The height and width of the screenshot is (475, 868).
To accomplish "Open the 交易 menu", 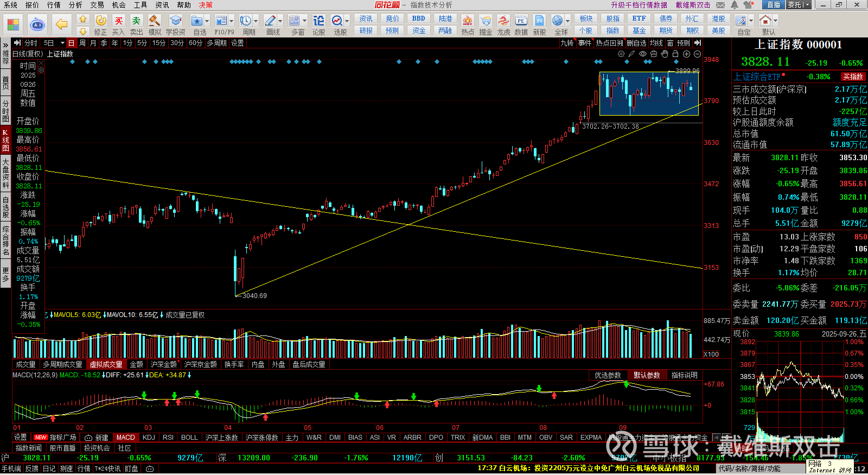I will click(x=97, y=5).
